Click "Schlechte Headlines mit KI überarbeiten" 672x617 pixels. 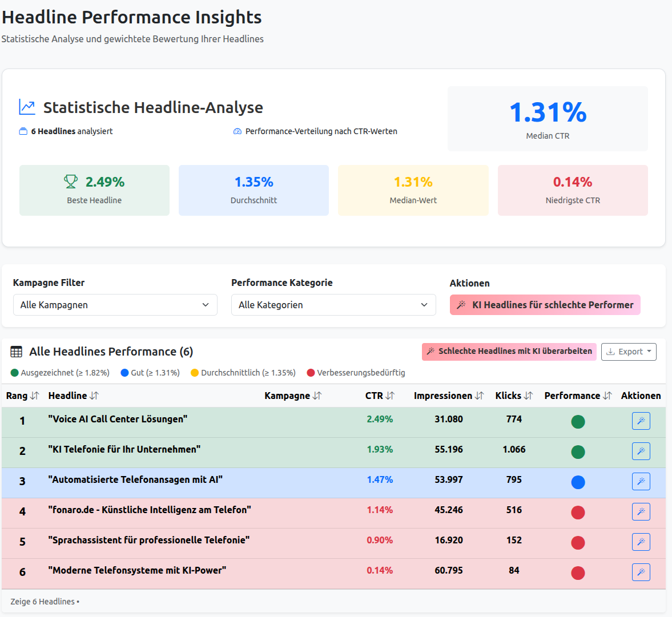click(509, 352)
